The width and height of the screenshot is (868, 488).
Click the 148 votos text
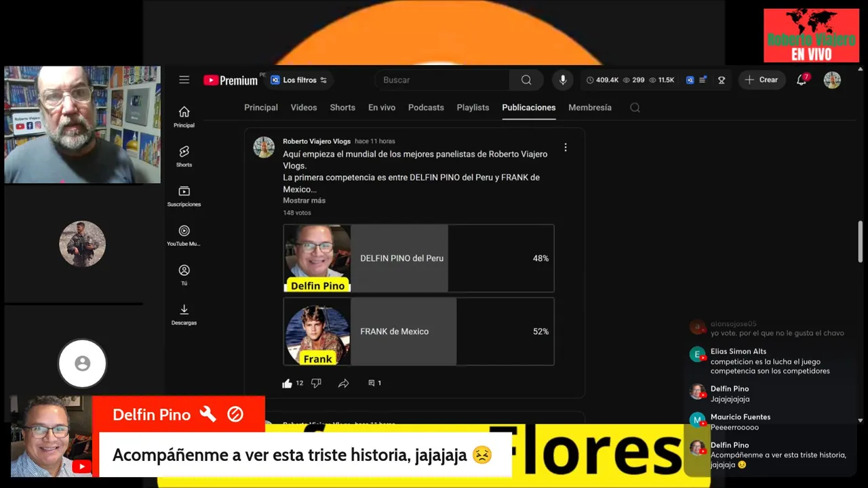(x=297, y=213)
